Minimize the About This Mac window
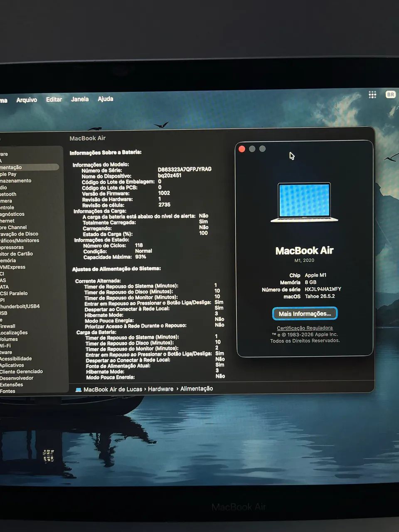This screenshot has height=532, width=399. (252, 149)
